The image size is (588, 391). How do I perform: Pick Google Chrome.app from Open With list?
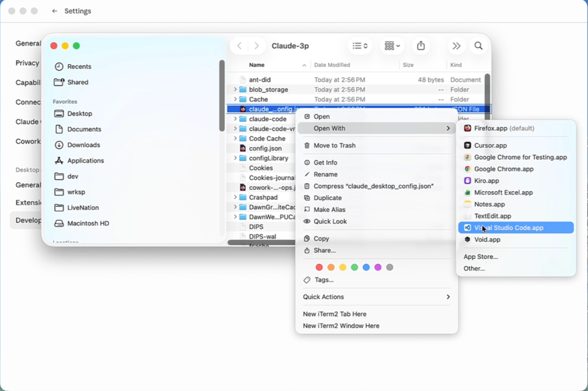[516, 169]
